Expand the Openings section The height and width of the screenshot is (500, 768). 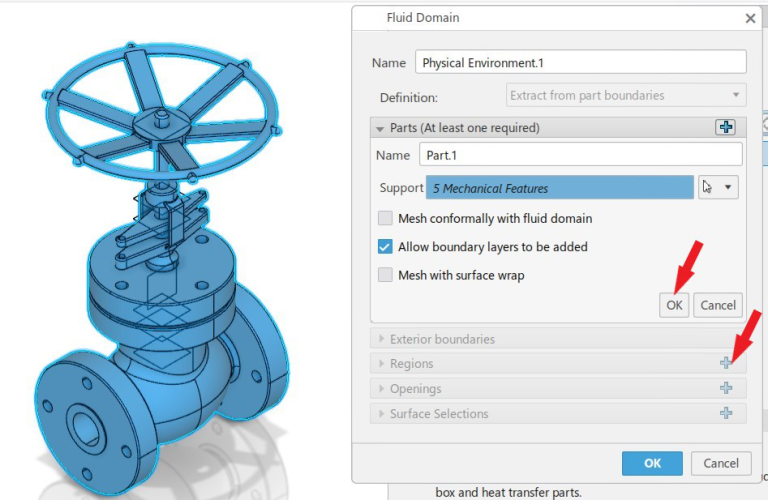[381, 388]
